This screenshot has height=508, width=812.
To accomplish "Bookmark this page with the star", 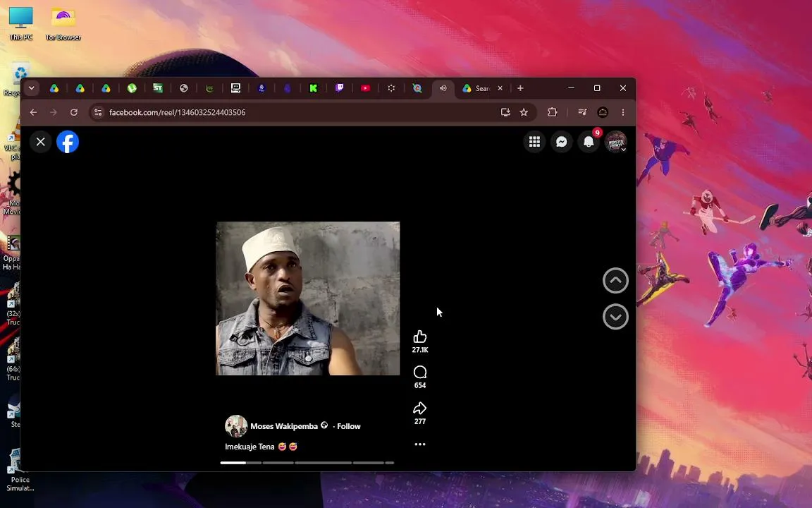I will click(x=524, y=112).
